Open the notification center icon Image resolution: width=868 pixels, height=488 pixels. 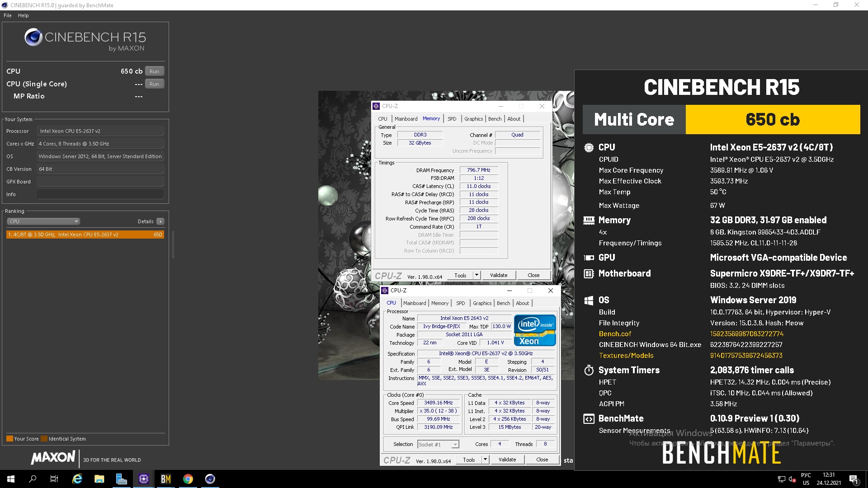coord(854,479)
